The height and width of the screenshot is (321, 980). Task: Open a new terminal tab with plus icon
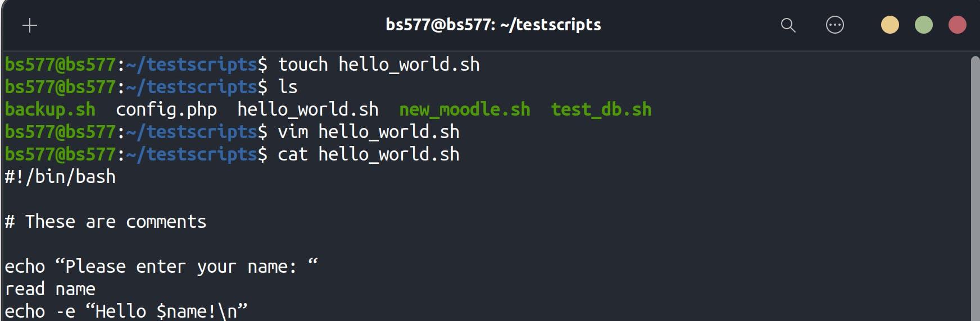(x=30, y=25)
